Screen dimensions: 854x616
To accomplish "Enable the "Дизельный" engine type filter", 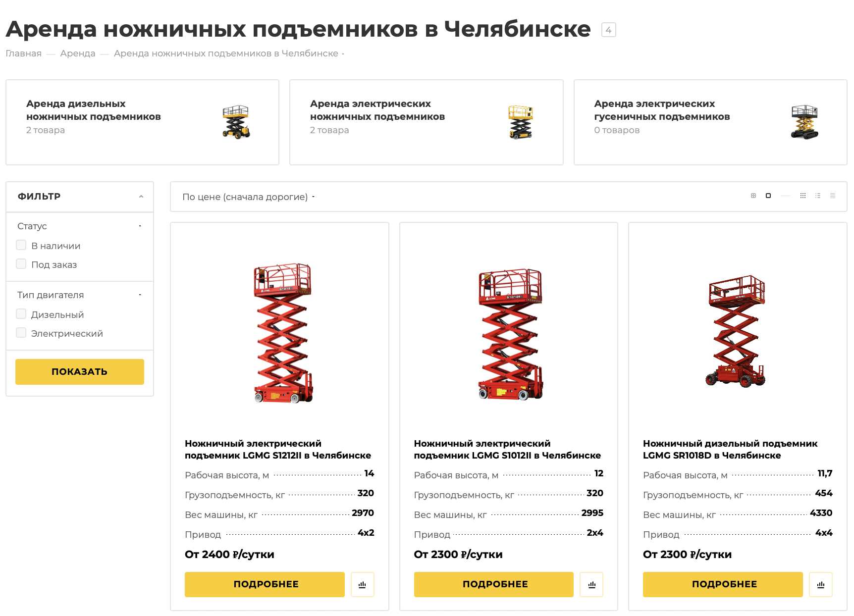I will pos(21,314).
